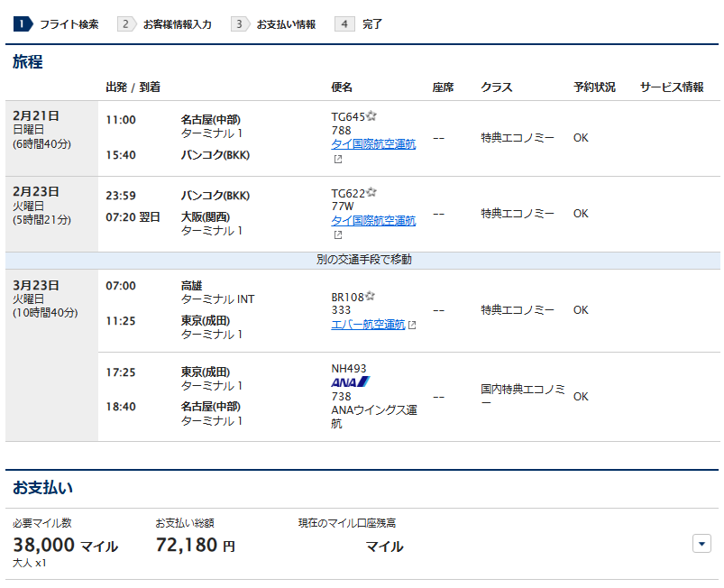Click aircraft type 333
The width and height of the screenshot is (724, 588).
coord(341,310)
